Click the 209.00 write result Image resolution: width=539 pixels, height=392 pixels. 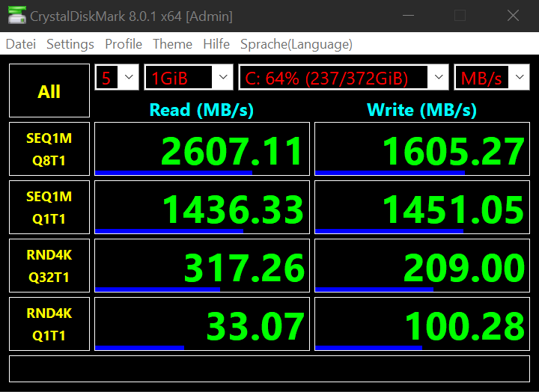coord(422,266)
